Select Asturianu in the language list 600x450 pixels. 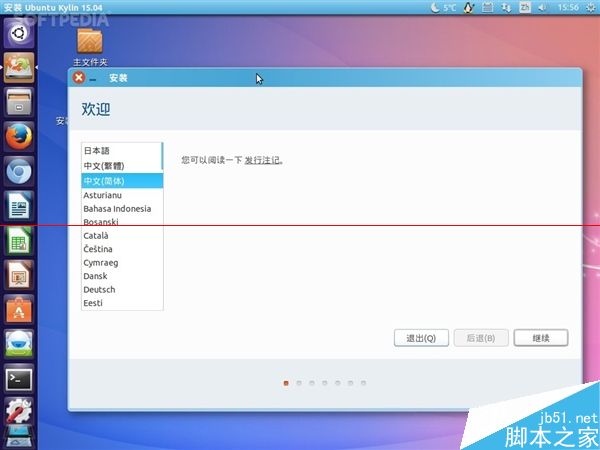pyautogui.click(x=122, y=195)
